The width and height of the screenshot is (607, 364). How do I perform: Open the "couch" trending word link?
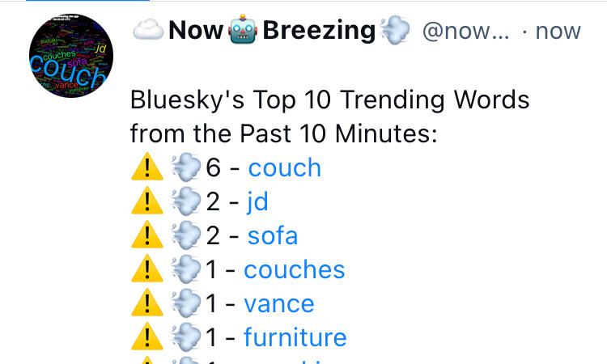click(x=285, y=168)
